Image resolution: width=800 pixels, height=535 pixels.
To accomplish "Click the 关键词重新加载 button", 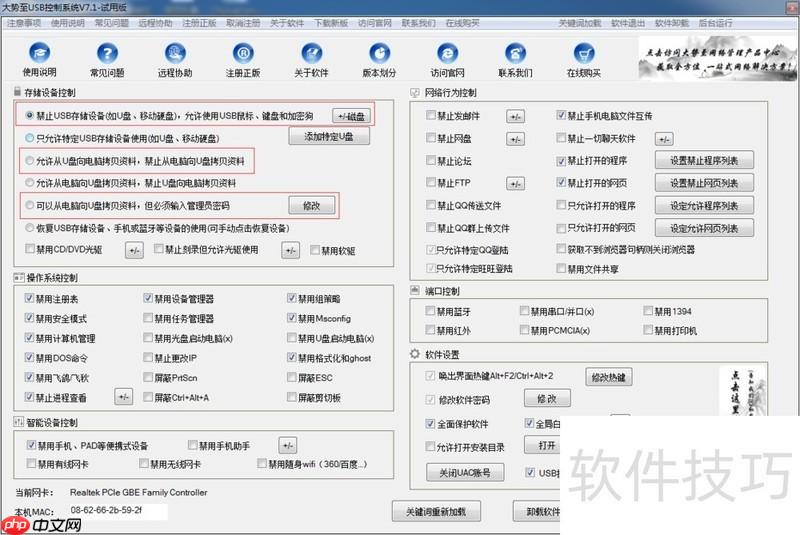I will pos(436,512).
